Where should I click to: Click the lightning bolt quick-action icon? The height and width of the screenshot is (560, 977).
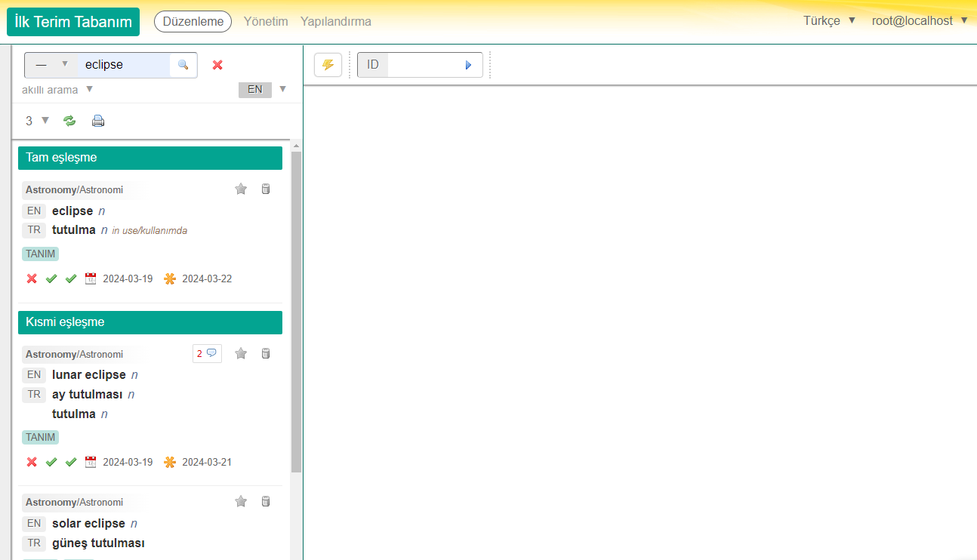[328, 65]
